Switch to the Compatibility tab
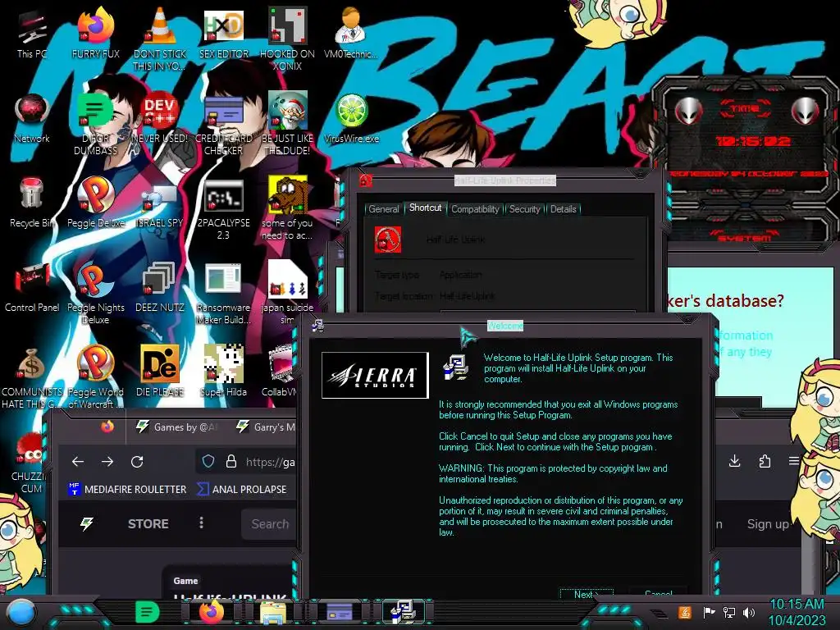This screenshot has height=630, width=840. [x=475, y=209]
